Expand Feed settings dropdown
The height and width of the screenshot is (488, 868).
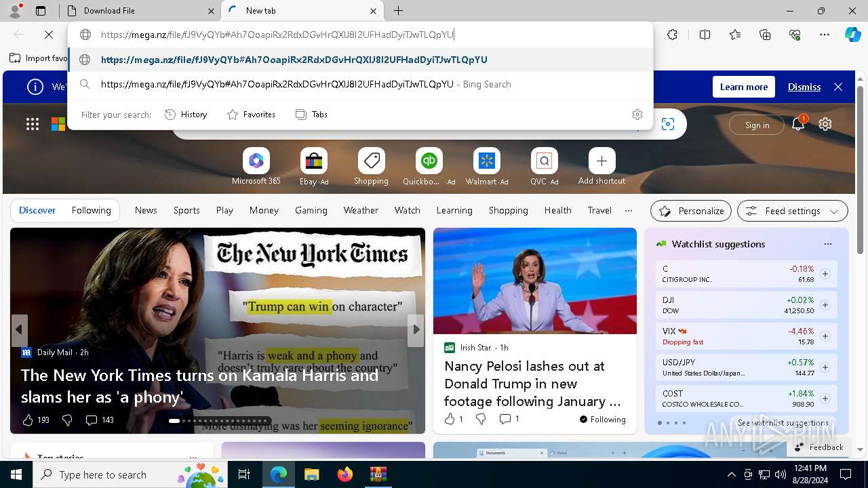[x=793, y=211]
